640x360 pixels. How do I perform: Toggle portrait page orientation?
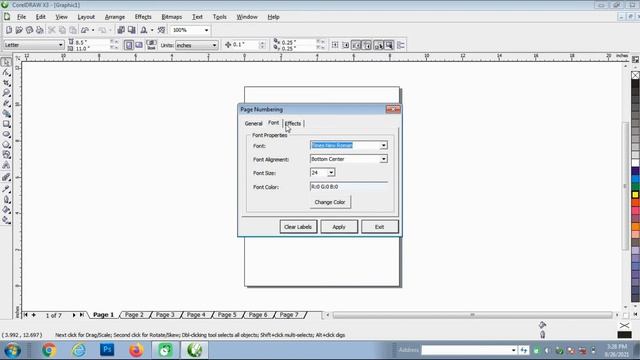point(129,45)
